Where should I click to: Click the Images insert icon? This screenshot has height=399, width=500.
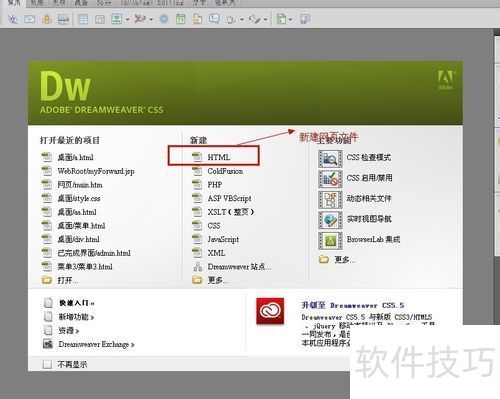[x=117, y=19]
